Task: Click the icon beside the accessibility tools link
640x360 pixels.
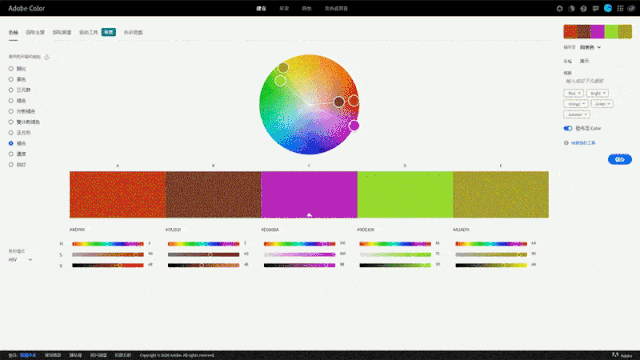Action: [x=566, y=143]
